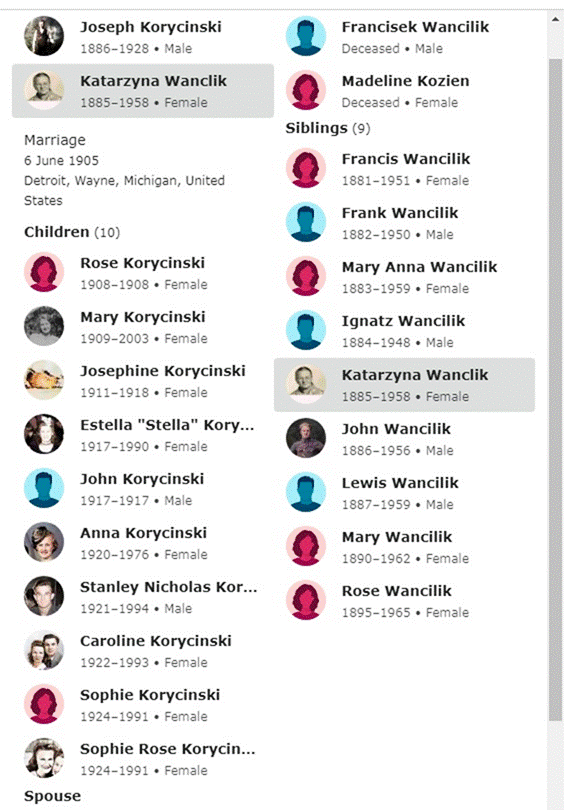
Task: Open Mary Korycinski's portrait thumbnail
Action: point(44,326)
